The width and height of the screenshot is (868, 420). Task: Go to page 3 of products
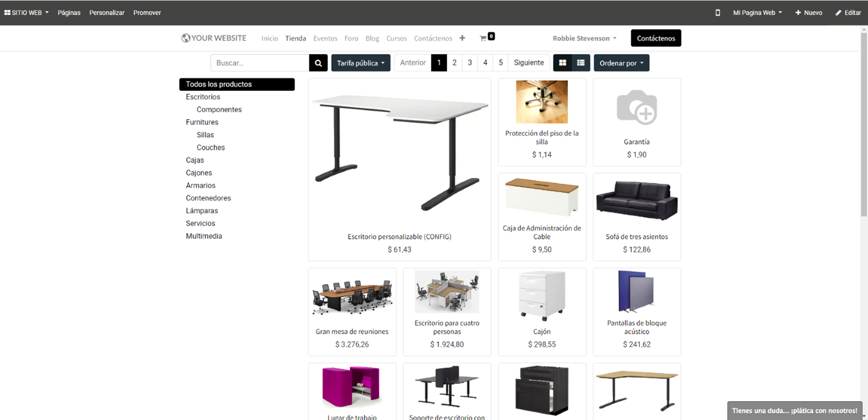[x=470, y=63]
